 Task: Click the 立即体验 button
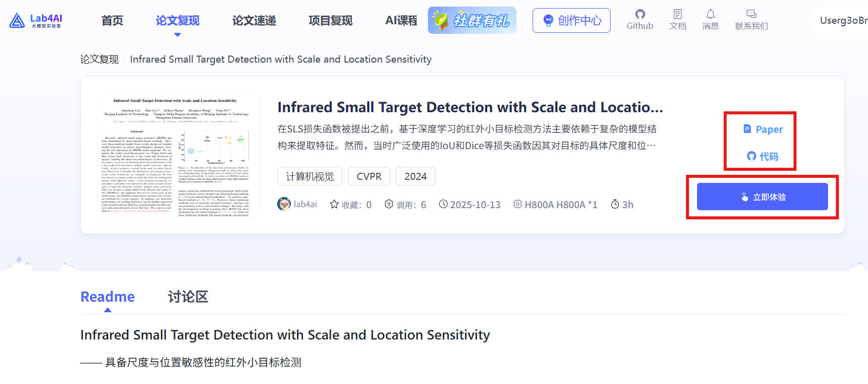coord(762,197)
